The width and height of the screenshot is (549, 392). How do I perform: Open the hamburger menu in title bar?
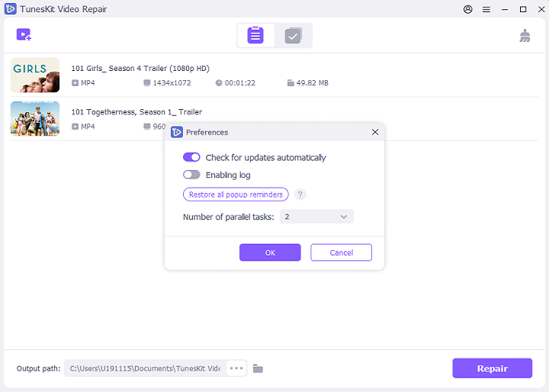pyautogui.click(x=486, y=9)
